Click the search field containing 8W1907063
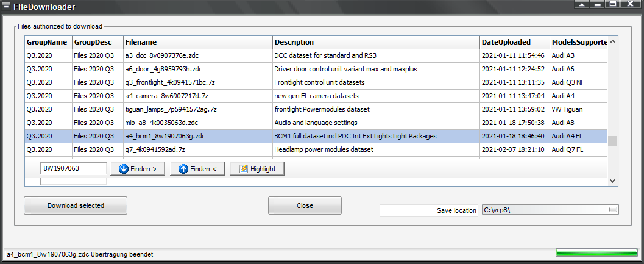Screen dimensions: 644x264 74,169
